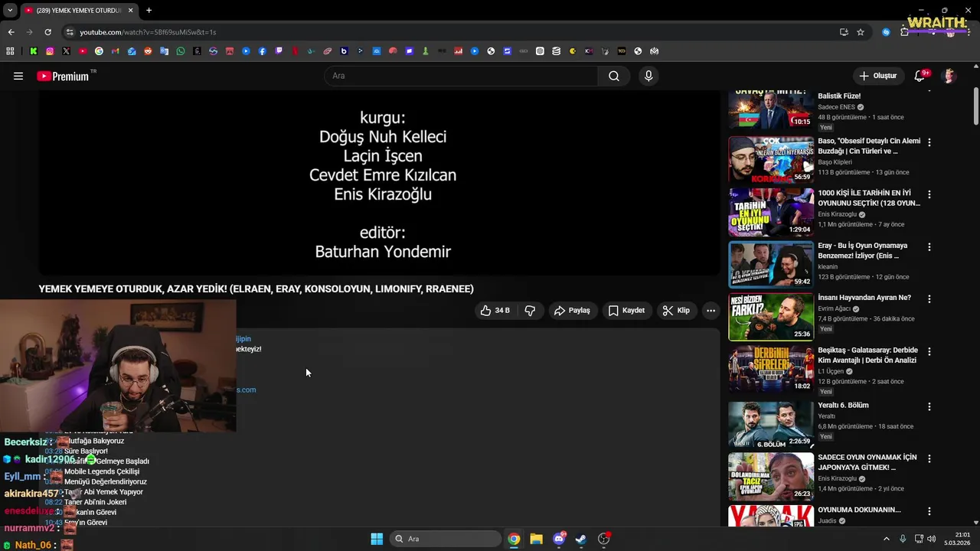Go back with the browser arrow
The height and width of the screenshot is (551, 980).
[11, 32]
